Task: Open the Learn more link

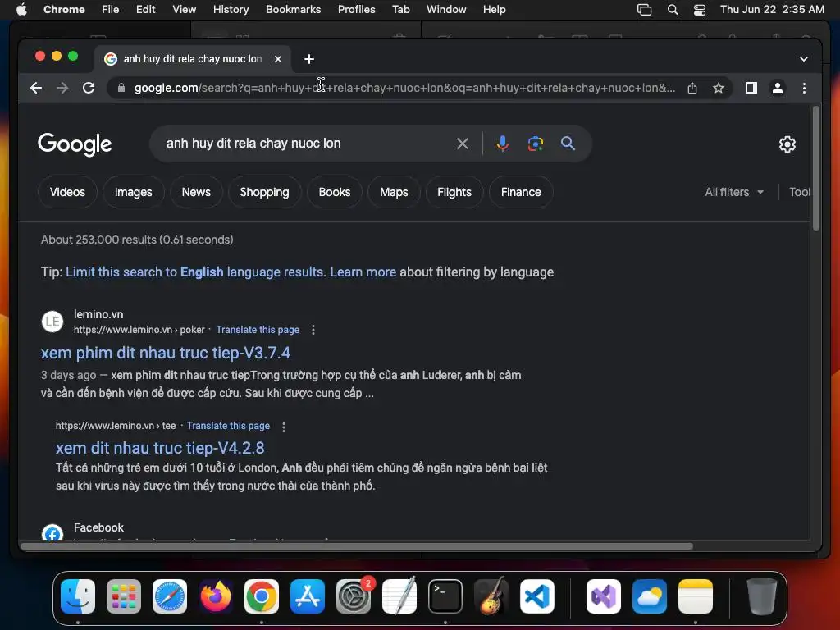Action: [x=363, y=272]
